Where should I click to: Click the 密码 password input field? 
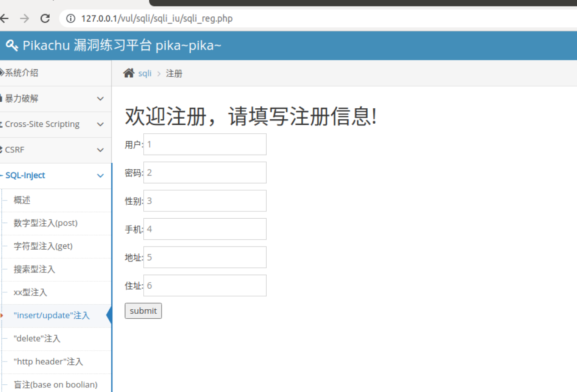click(x=205, y=172)
